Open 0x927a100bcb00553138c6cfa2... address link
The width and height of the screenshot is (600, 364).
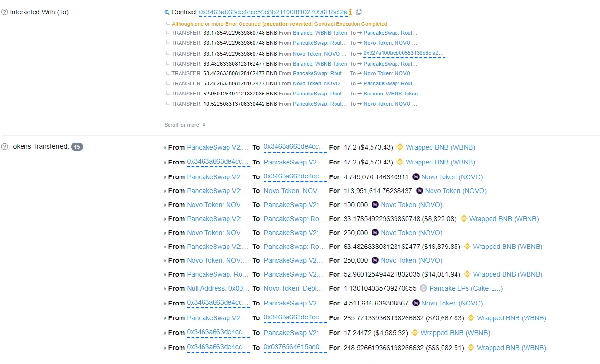404,53
